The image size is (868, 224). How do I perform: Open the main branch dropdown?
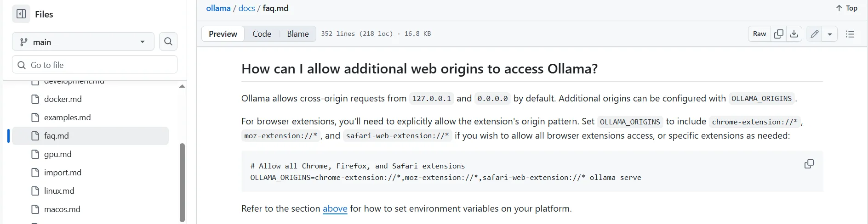tap(83, 42)
